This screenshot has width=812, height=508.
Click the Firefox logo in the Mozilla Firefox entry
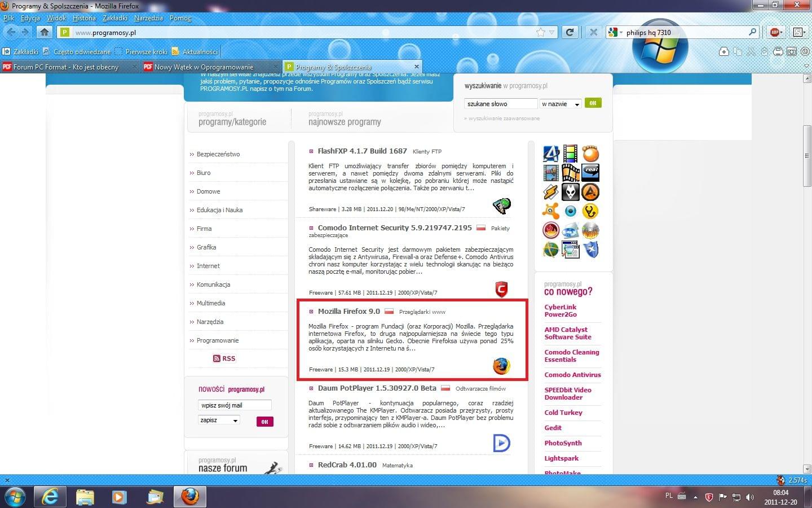coord(501,366)
